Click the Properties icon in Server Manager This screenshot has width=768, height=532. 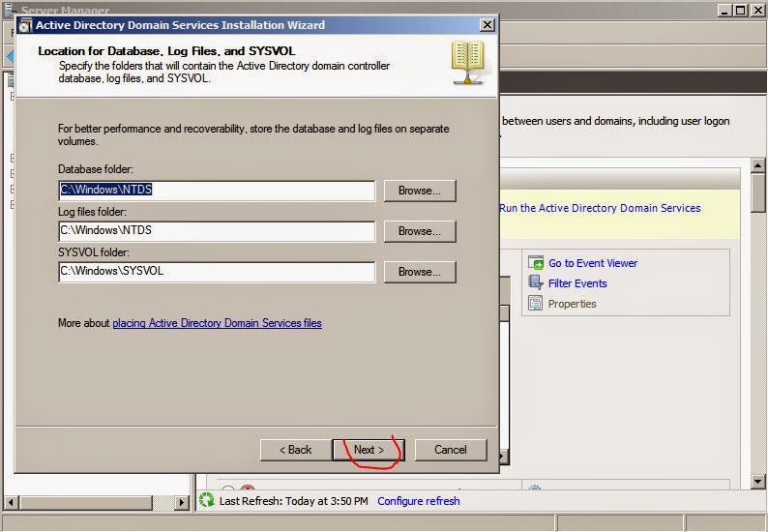click(536, 303)
